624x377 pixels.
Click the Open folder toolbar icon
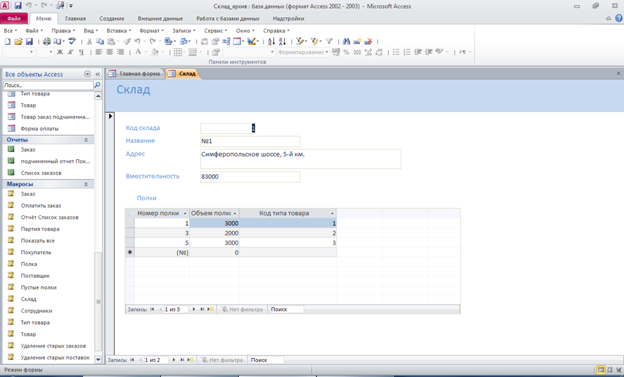point(18,41)
